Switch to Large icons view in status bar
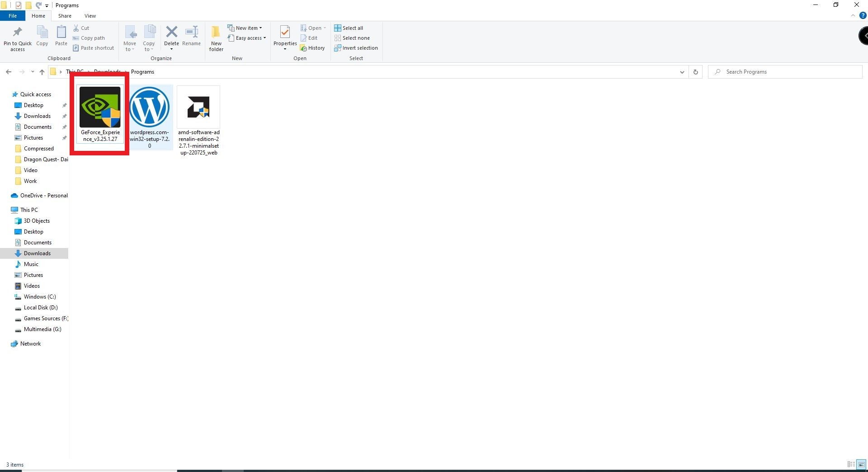This screenshot has width=868, height=472. [861, 464]
